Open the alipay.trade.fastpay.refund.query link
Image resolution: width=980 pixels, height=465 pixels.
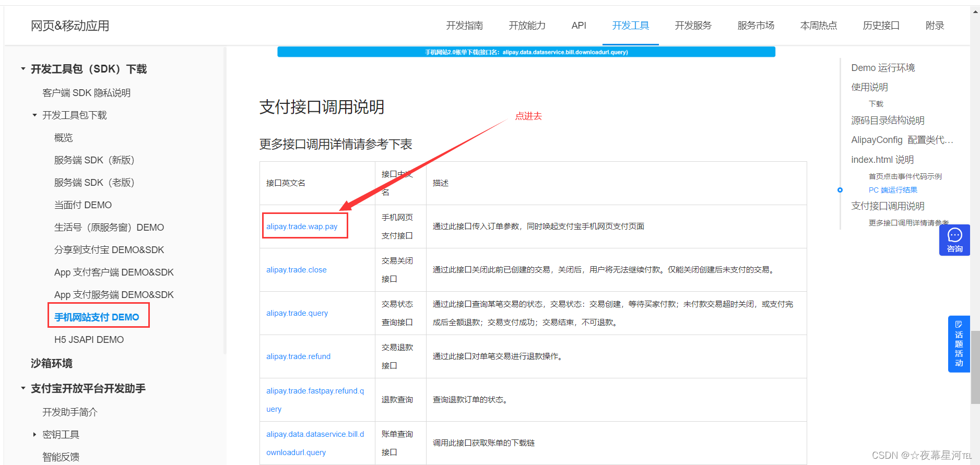click(x=315, y=400)
